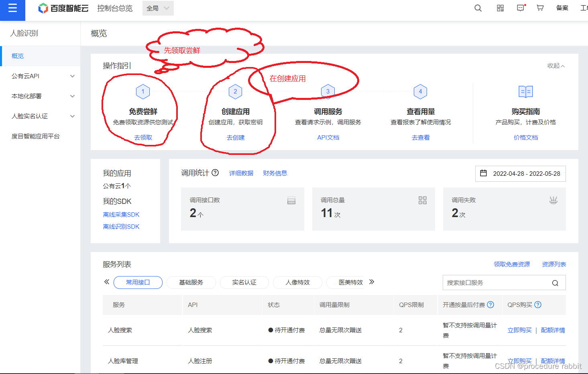
Task: Click the calendar icon in date range
Action: (x=484, y=173)
